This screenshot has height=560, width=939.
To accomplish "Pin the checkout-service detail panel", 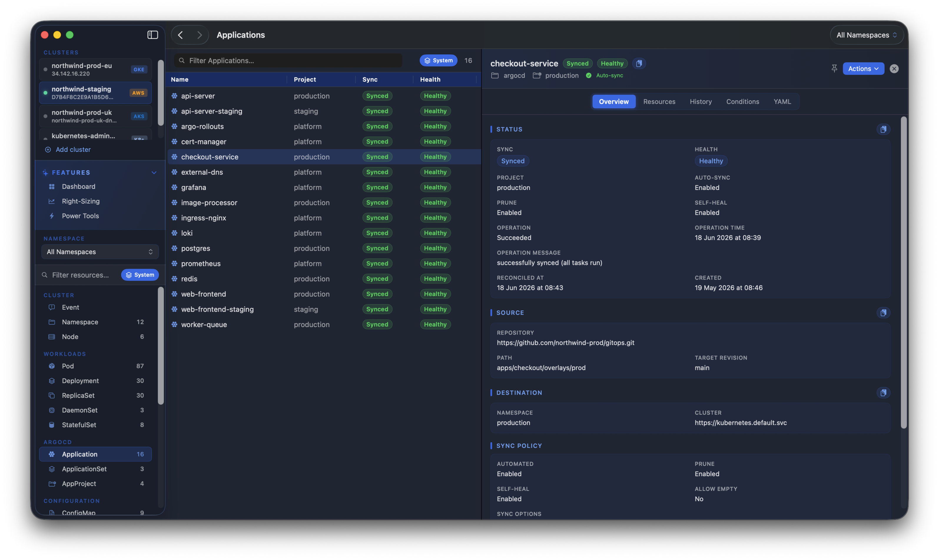I will [834, 68].
